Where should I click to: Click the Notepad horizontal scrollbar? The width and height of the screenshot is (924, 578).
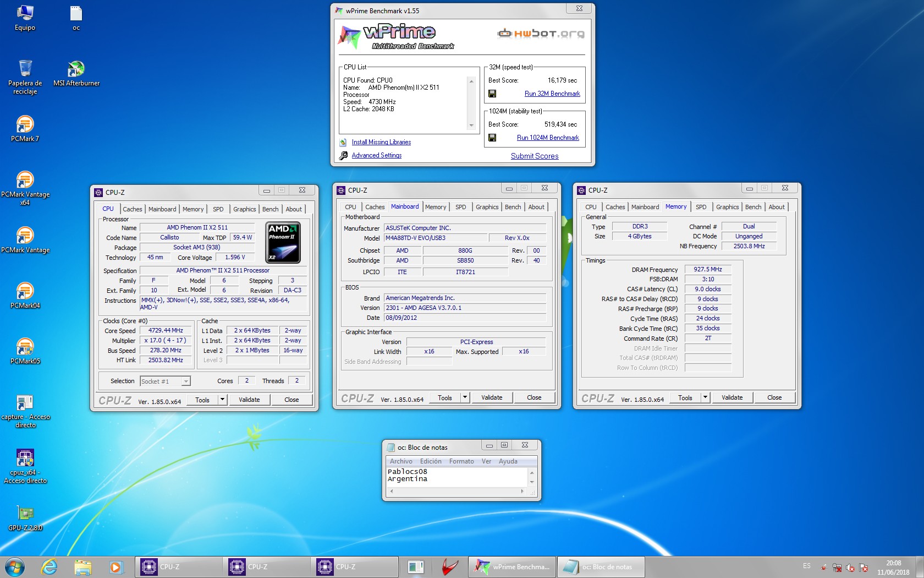coord(457,490)
